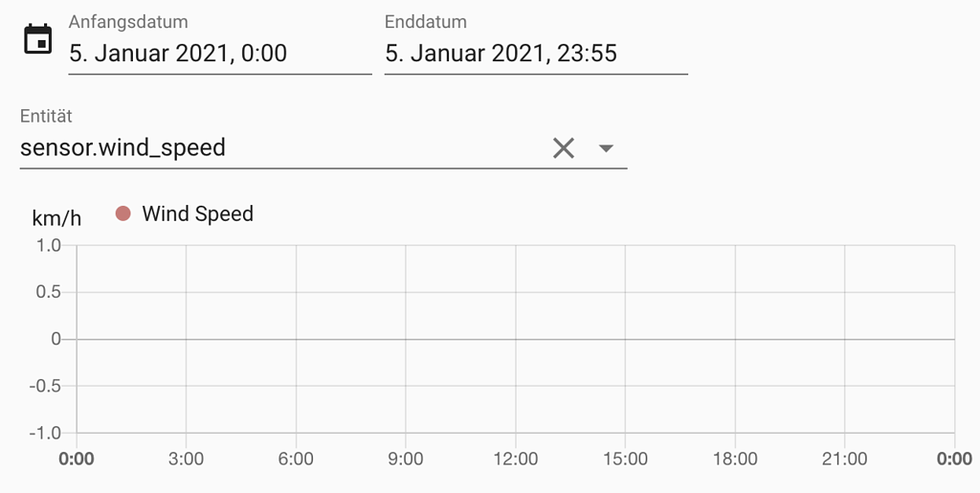Click the km/h unit label
Image resolution: width=980 pixels, height=493 pixels.
coord(56,218)
